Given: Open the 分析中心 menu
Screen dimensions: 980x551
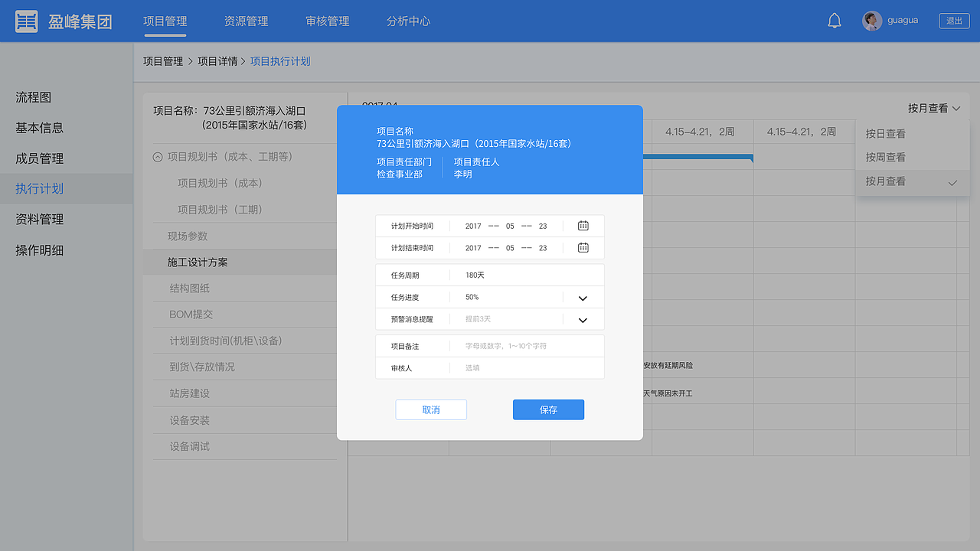Looking at the screenshot, I should tap(408, 21).
